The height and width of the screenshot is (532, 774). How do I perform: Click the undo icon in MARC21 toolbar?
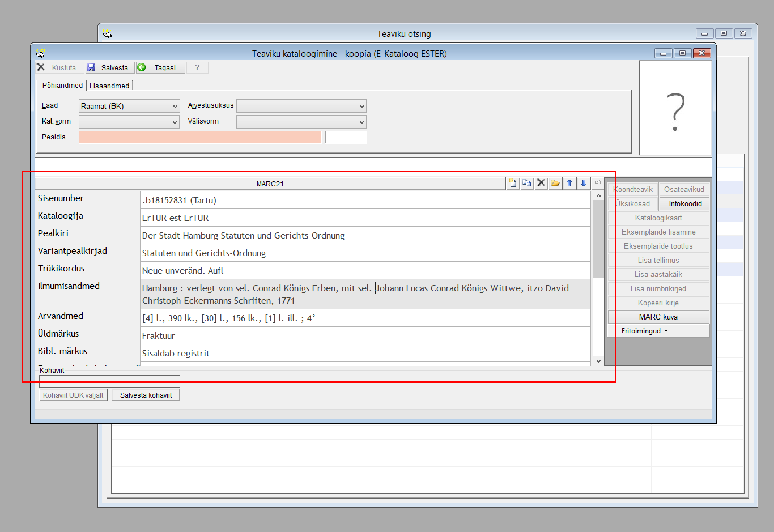(x=598, y=182)
